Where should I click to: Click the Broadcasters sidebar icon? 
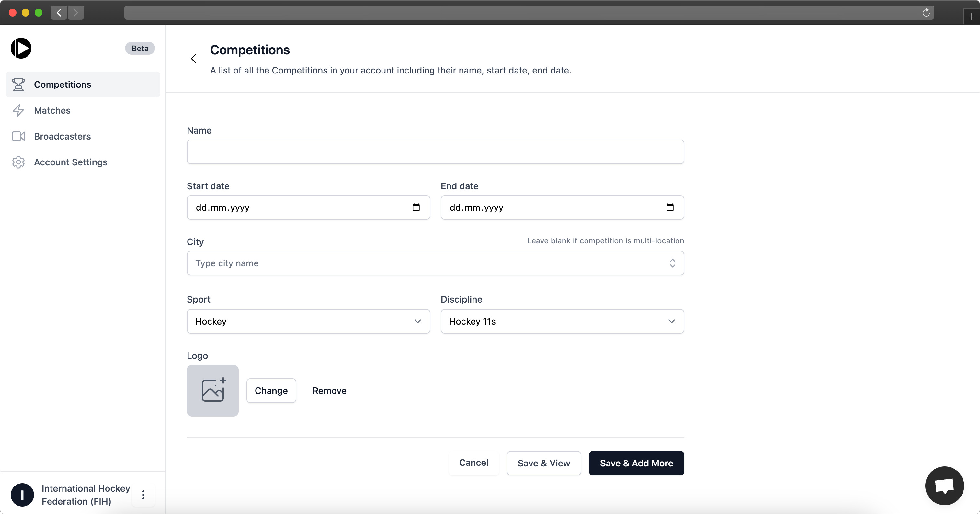pos(19,136)
